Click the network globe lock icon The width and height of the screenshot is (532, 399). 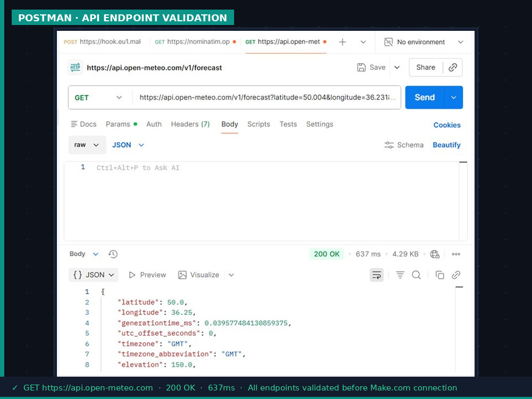pyautogui.click(x=435, y=254)
